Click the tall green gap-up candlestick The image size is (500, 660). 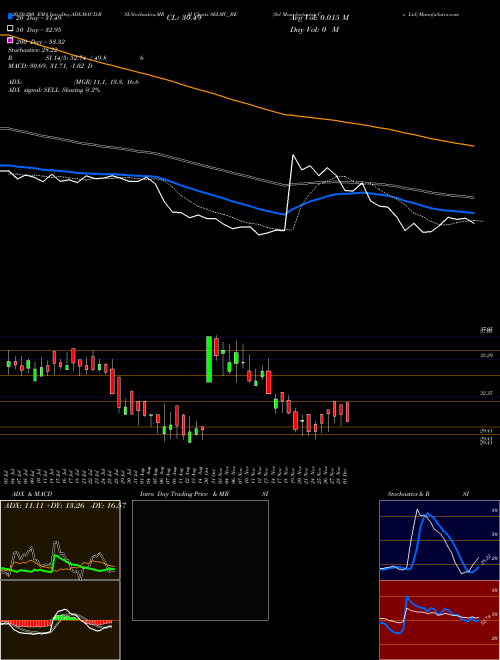click(209, 359)
